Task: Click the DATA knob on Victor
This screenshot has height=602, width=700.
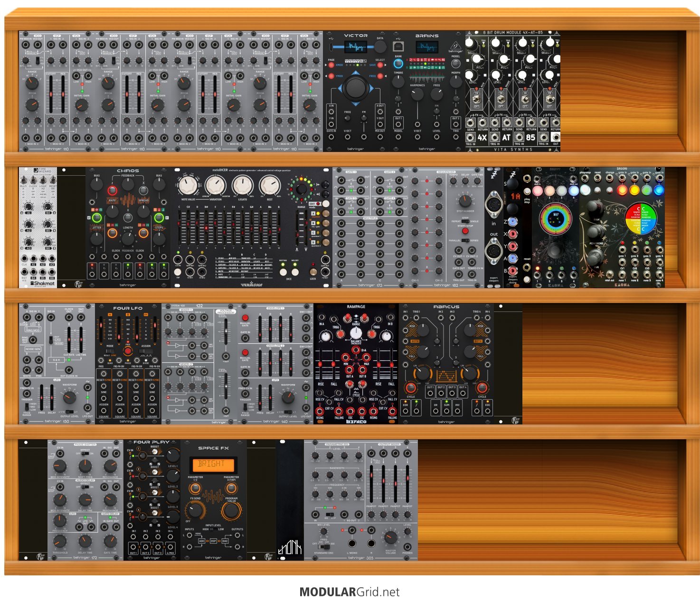Action: (380, 47)
